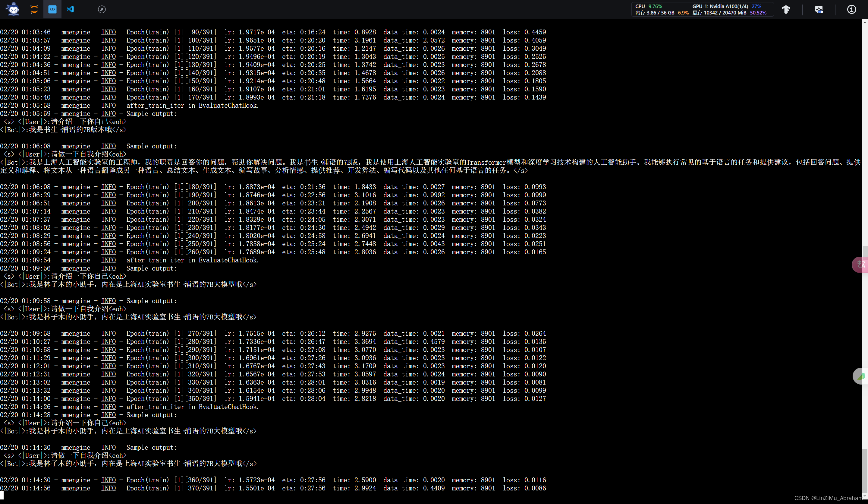The image size is (868, 504).
Task: Click INFO link on the 01:14:56 line
Action: [108, 488]
